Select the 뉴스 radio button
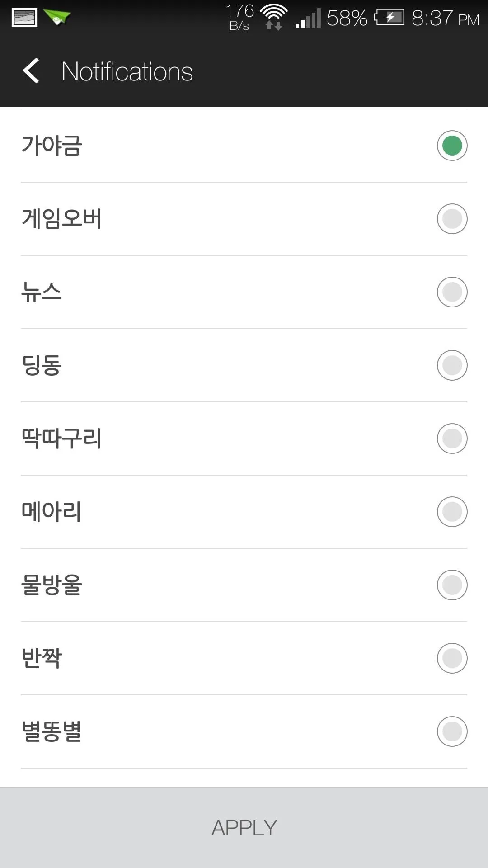 pyautogui.click(x=452, y=292)
